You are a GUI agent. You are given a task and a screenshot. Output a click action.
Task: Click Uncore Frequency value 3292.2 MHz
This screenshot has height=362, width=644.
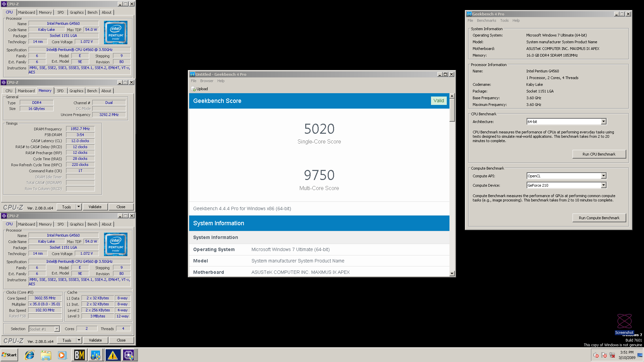tap(109, 115)
